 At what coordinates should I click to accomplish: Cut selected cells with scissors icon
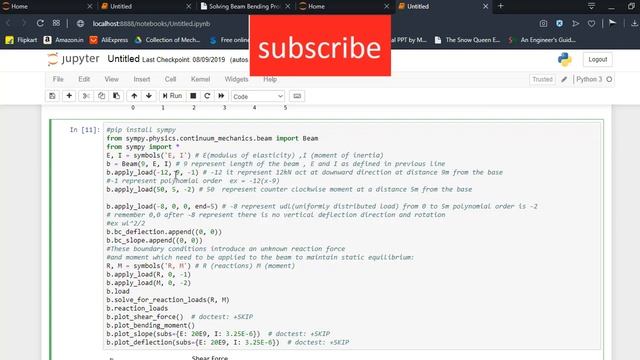86,96
